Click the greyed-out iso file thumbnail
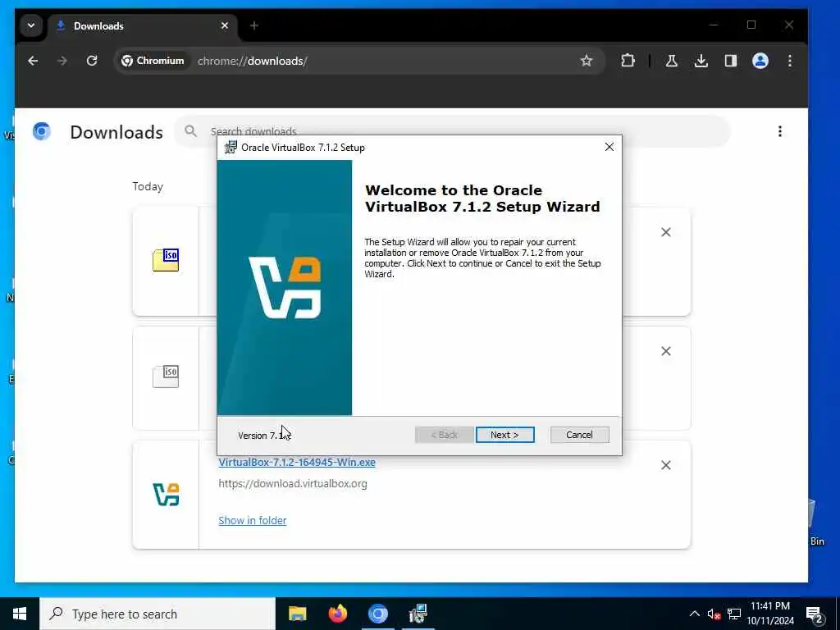This screenshot has width=840, height=630. [166, 376]
